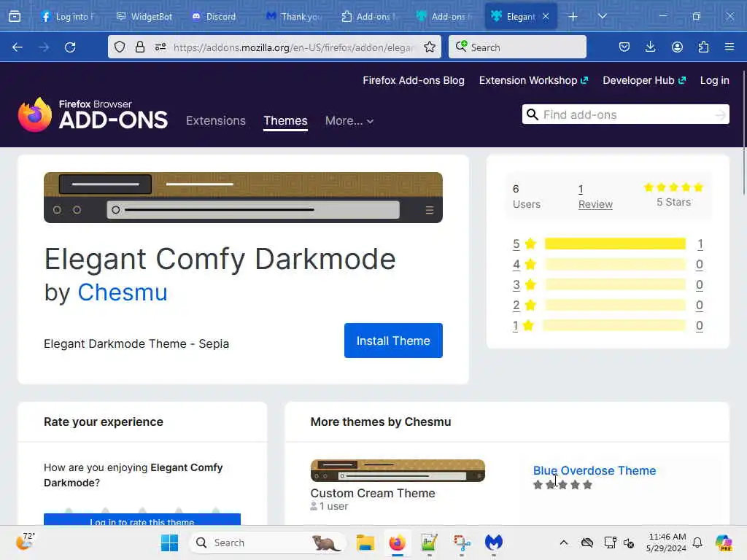Bookmark this page with star icon
This screenshot has width=747, height=560.
click(430, 47)
